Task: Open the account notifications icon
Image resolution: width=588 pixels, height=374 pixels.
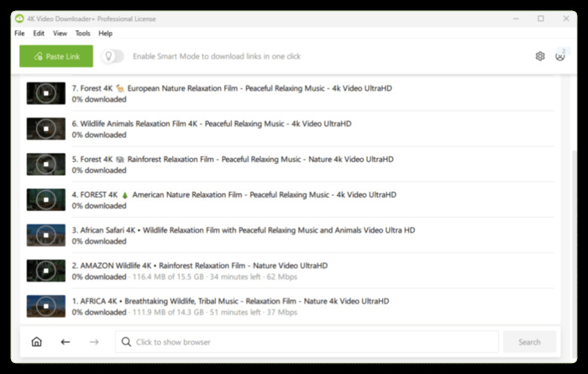Action: pyautogui.click(x=560, y=56)
